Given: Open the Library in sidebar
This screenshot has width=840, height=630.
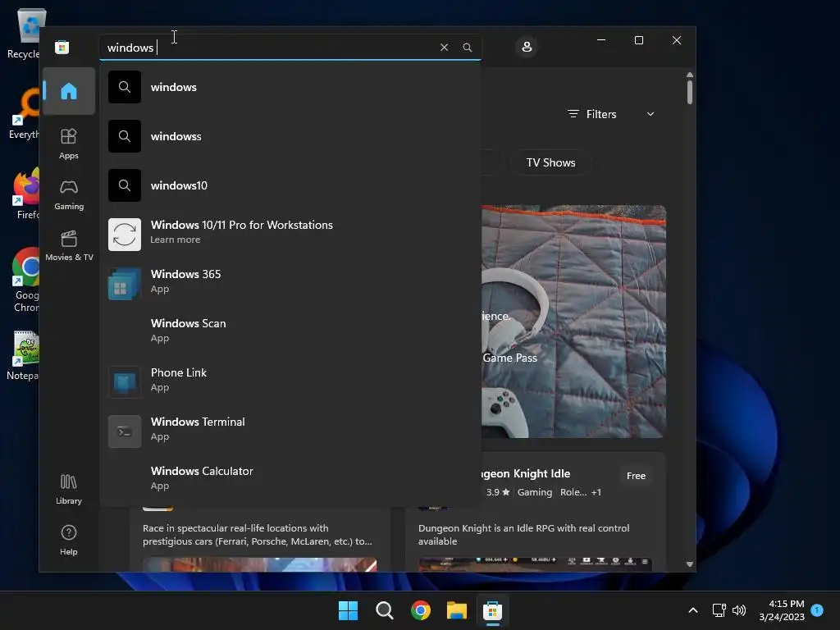Looking at the screenshot, I should point(69,489).
